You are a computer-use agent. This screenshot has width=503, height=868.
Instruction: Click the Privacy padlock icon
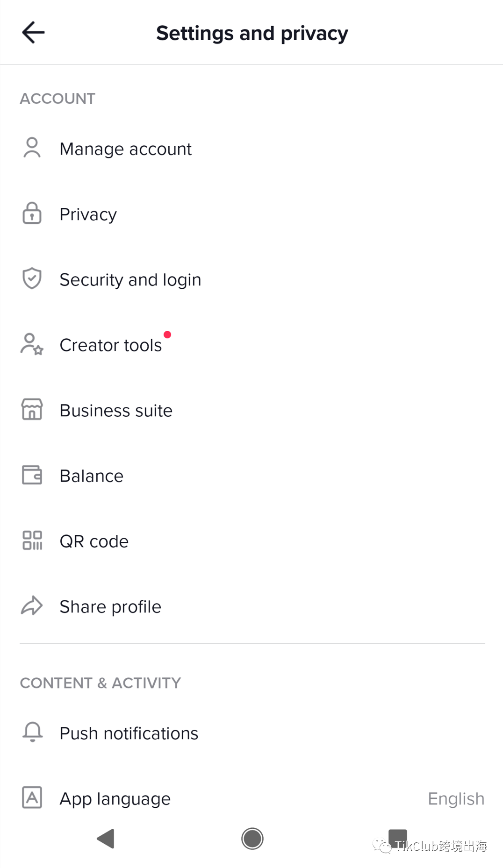tap(32, 213)
